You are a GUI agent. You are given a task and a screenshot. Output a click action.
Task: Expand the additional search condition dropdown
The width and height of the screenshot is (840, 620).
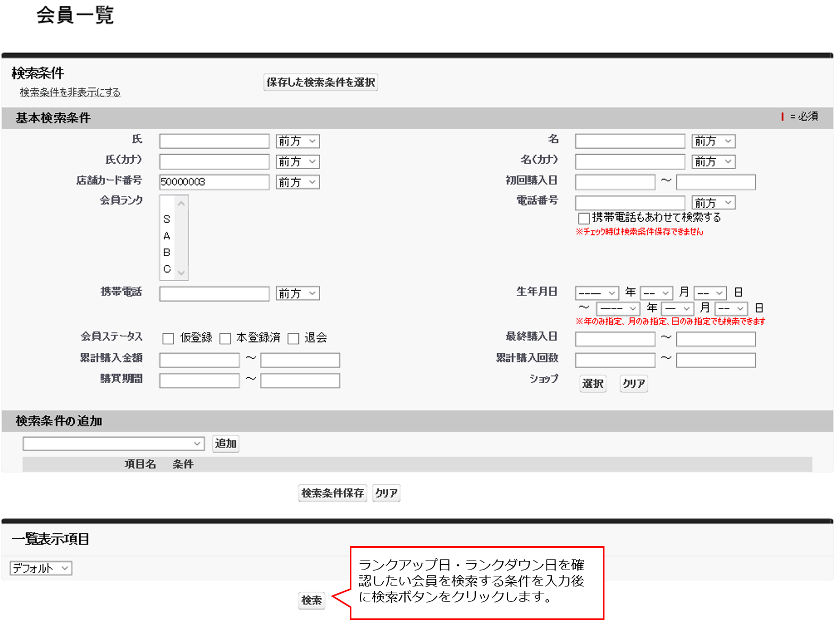coord(113,444)
